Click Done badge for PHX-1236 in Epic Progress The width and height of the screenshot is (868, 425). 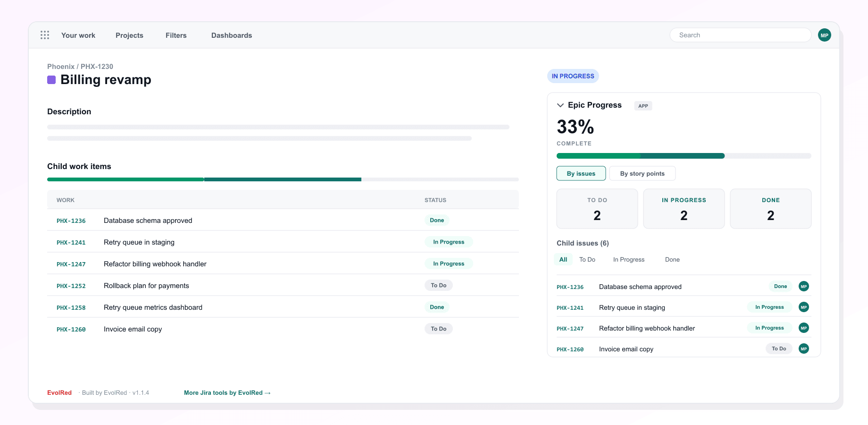pos(780,286)
